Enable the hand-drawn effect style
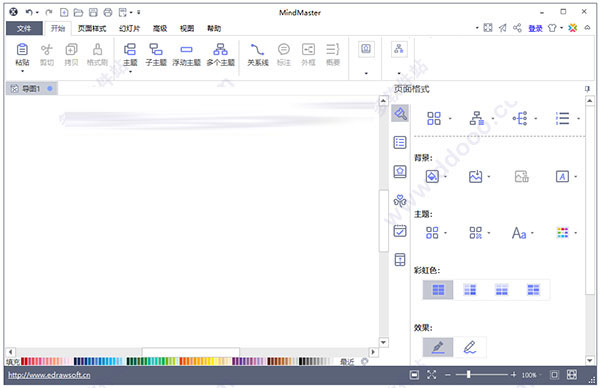600x388 pixels. coord(470,347)
